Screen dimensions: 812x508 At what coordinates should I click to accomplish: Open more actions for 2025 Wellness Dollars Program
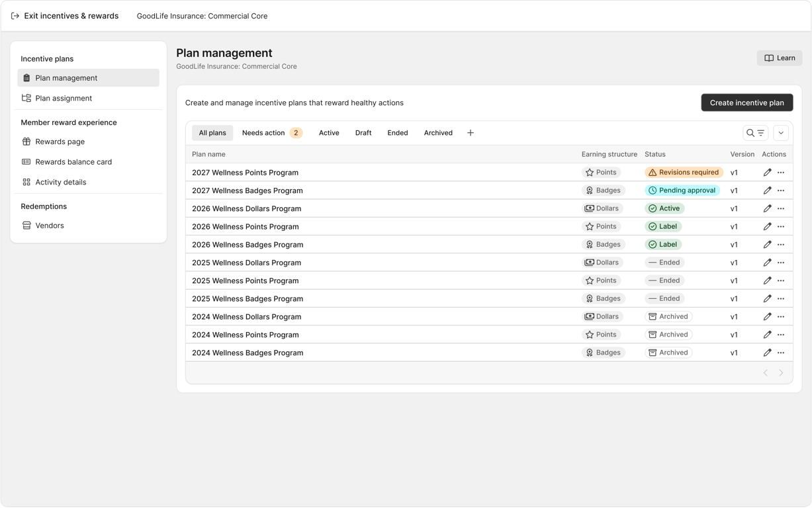coord(781,263)
